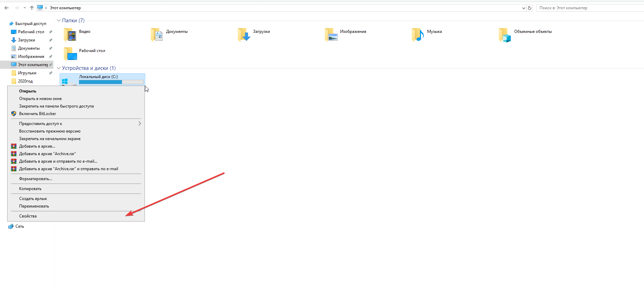Go back with the back arrow
Screen dimensions: 644x288
7,8
